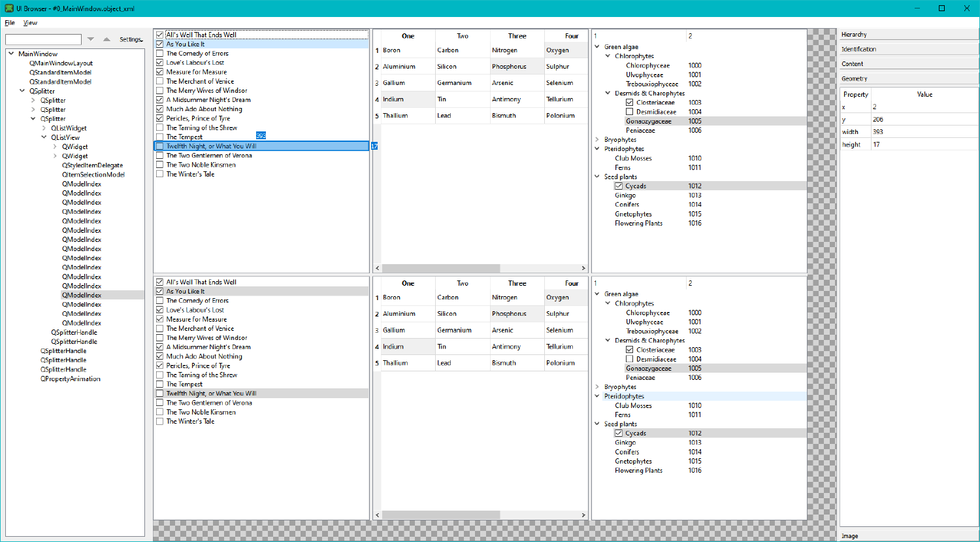This screenshot has height=542, width=980.
Task: Click the search input field above the tree
Action: point(43,40)
